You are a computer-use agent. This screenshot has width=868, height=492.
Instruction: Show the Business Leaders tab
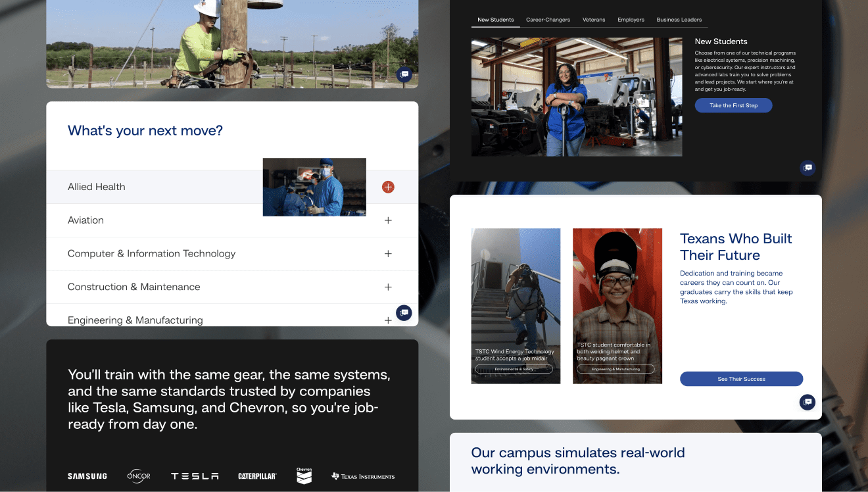pos(679,20)
